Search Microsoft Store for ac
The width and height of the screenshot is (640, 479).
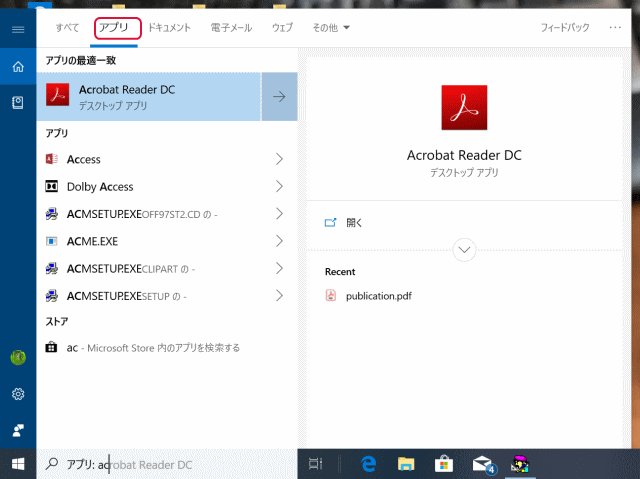point(153,348)
